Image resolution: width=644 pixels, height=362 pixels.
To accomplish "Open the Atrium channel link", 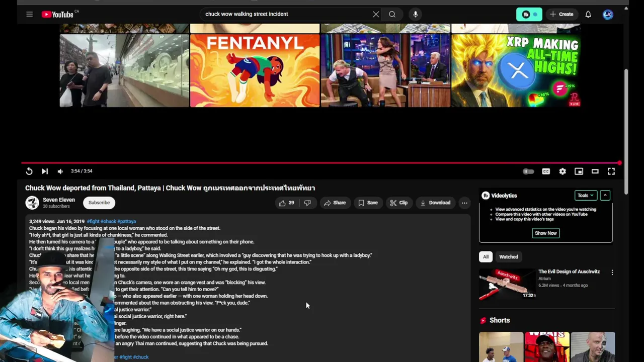I will coord(544,279).
